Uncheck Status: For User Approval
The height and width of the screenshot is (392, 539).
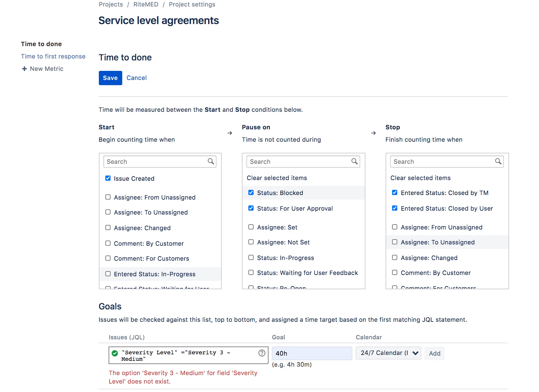(x=251, y=208)
